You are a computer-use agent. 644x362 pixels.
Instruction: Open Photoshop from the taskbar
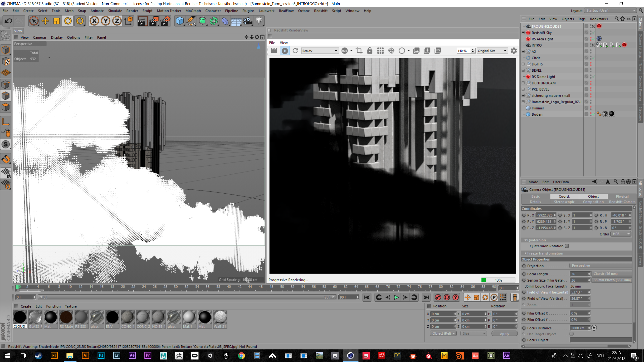[101, 355]
